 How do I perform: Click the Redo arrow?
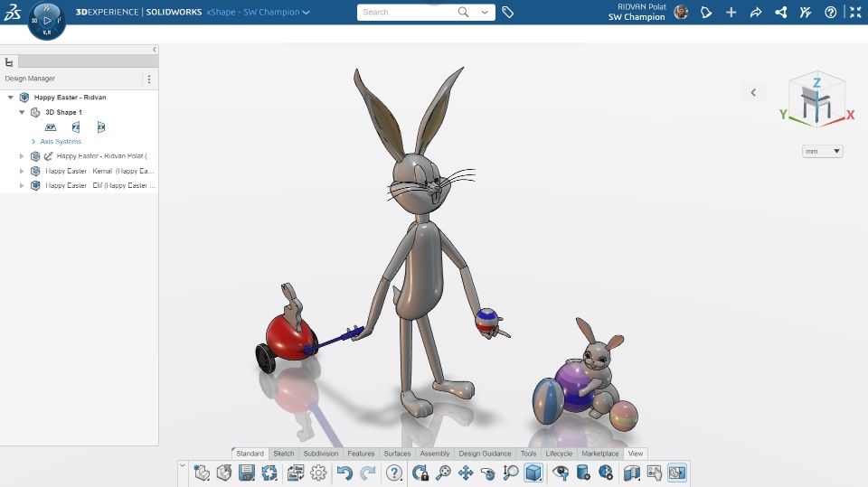click(368, 473)
